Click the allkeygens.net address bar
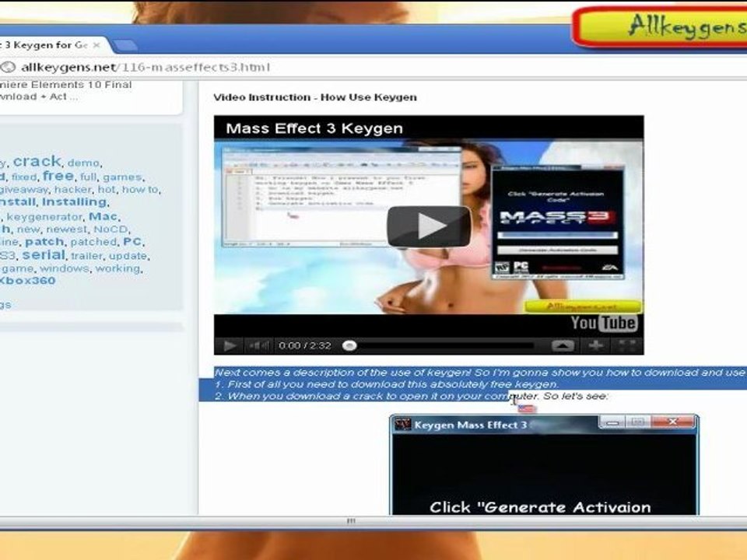747x560 pixels. click(x=146, y=67)
